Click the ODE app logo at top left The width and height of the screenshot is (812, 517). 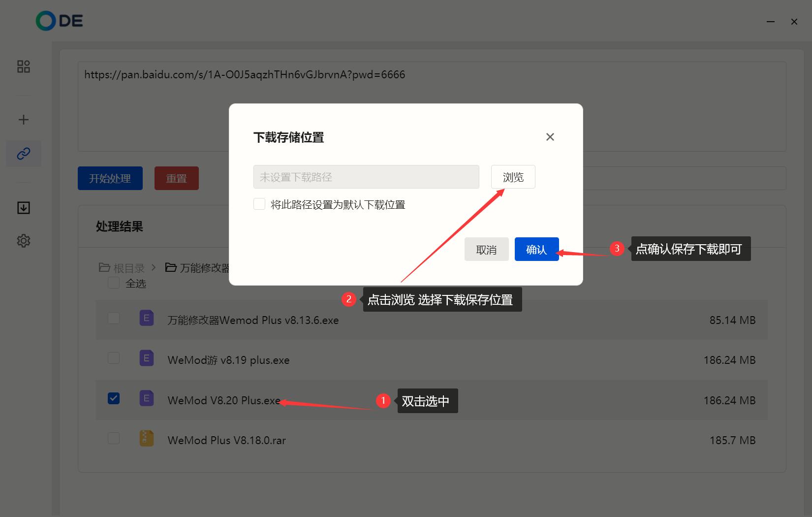[x=59, y=21]
